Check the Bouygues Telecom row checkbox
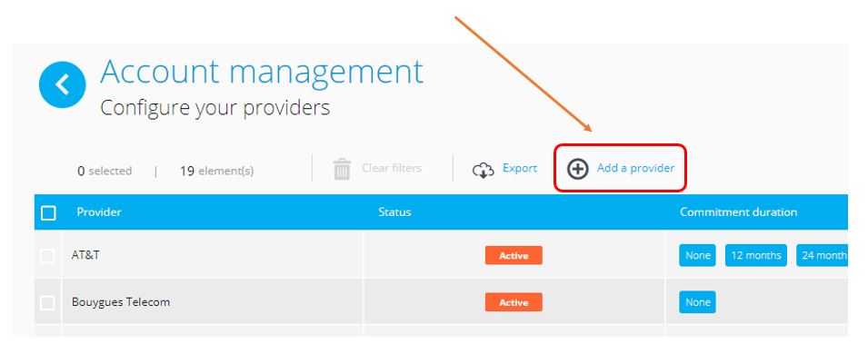 click(x=47, y=302)
